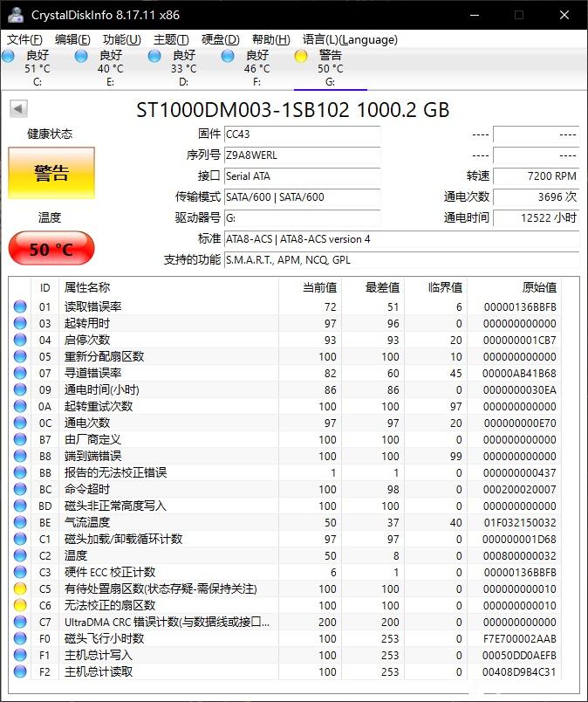This screenshot has height=702, width=588.
Task: Click the 当前值 column header
Action: [310, 287]
